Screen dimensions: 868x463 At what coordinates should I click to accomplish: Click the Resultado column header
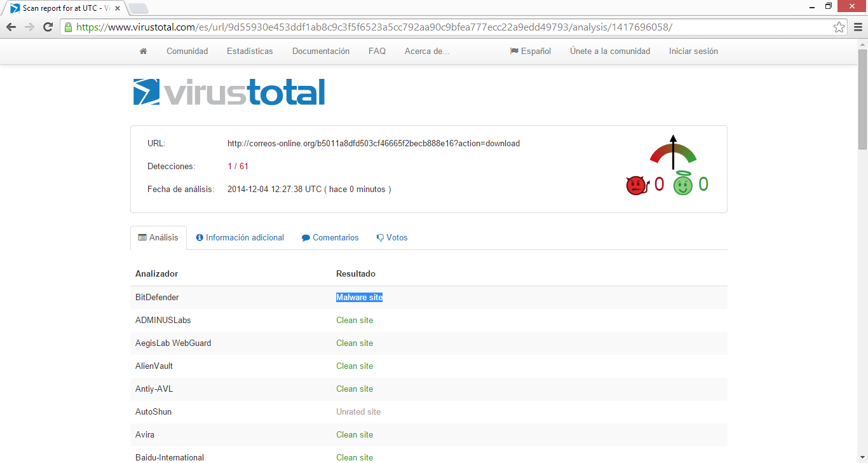click(356, 273)
